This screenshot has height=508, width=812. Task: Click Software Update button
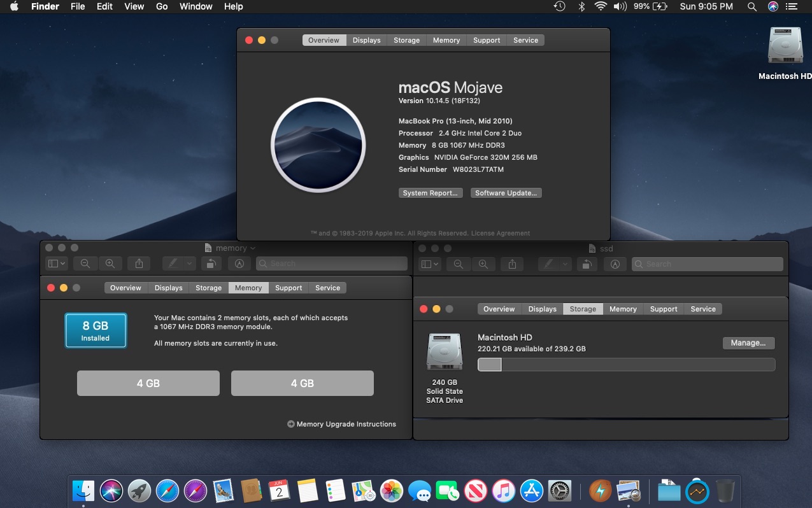[x=506, y=193]
